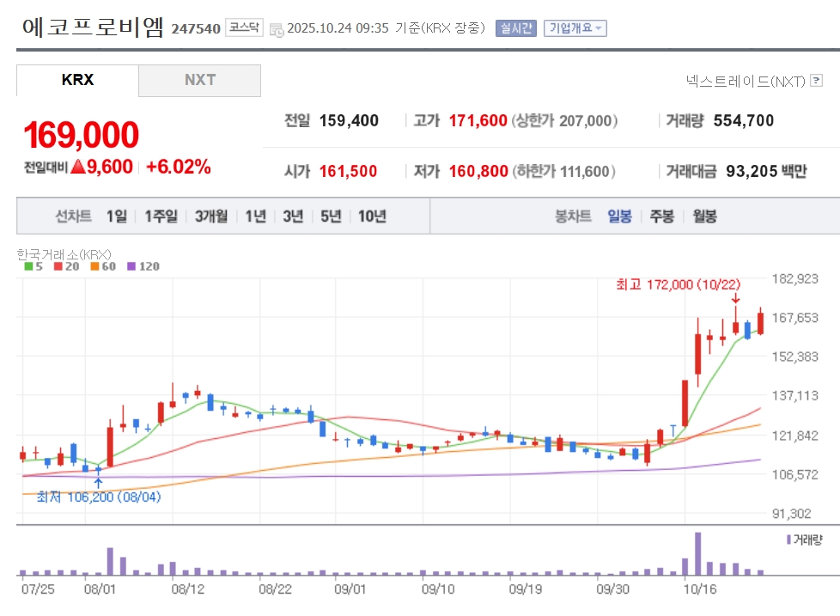Click the red 20-day moving average swatch

coord(58,266)
